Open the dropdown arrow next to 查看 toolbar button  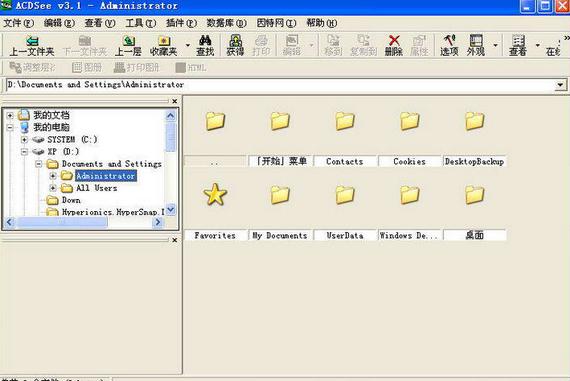(x=537, y=45)
